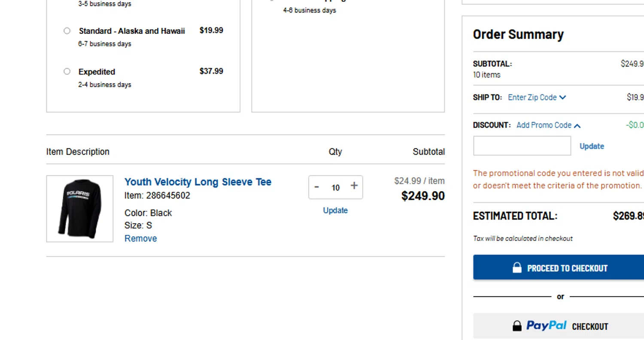This screenshot has height=340, width=644.
Task: Click the quantity number field
Action: point(335,187)
